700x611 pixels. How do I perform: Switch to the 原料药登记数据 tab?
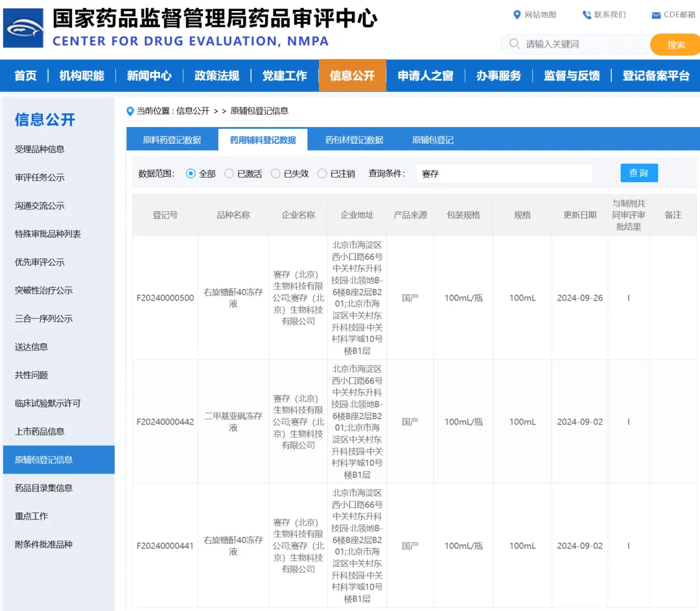click(x=172, y=140)
